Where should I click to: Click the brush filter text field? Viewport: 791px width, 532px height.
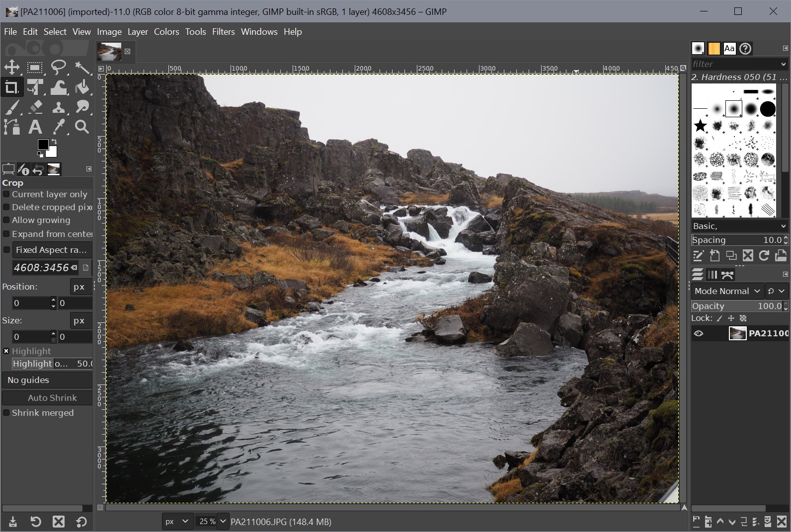(733, 64)
